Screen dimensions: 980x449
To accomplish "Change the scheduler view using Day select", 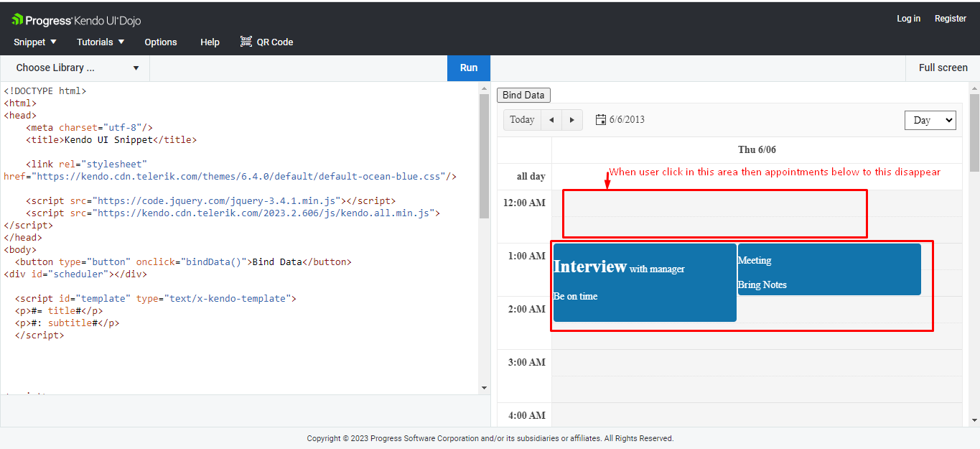I will (930, 120).
